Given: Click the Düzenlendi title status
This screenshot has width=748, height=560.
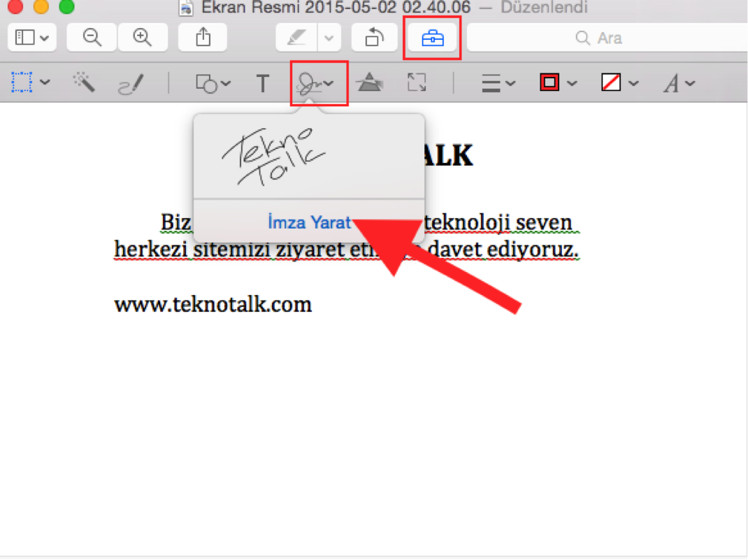Looking at the screenshot, I should click(543, 7).
